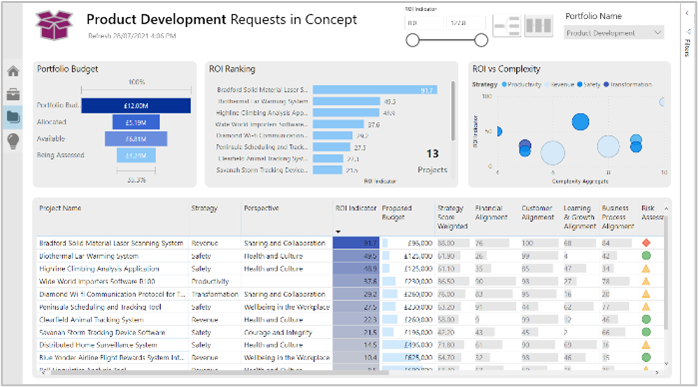Click the 13 Projects card

(x=432, y=161)
